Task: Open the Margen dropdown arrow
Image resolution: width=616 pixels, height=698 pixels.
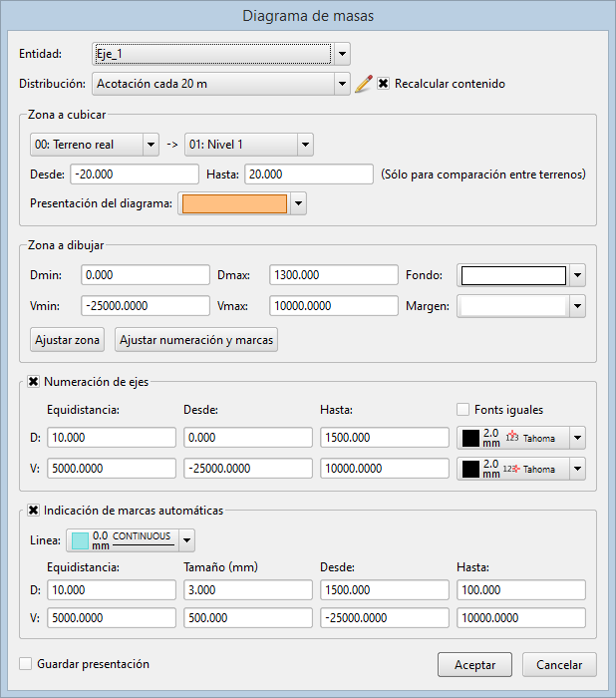Action: pos(578,306)
